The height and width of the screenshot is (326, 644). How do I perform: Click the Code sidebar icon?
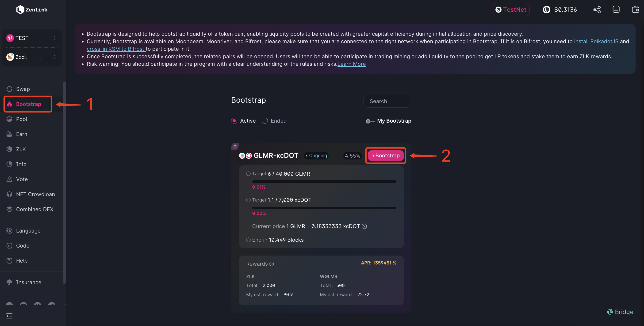click(x=9, y=245)
